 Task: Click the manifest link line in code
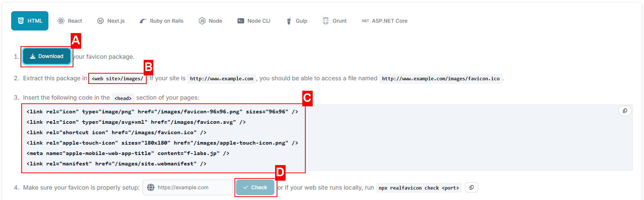click(x=116, y=164)
